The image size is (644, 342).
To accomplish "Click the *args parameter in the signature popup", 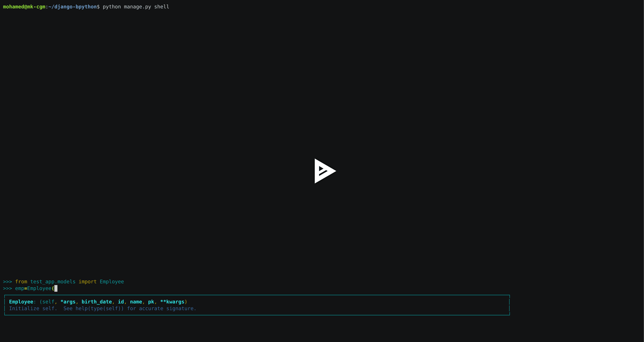I will pyautogui.click(x=68, y=302).
